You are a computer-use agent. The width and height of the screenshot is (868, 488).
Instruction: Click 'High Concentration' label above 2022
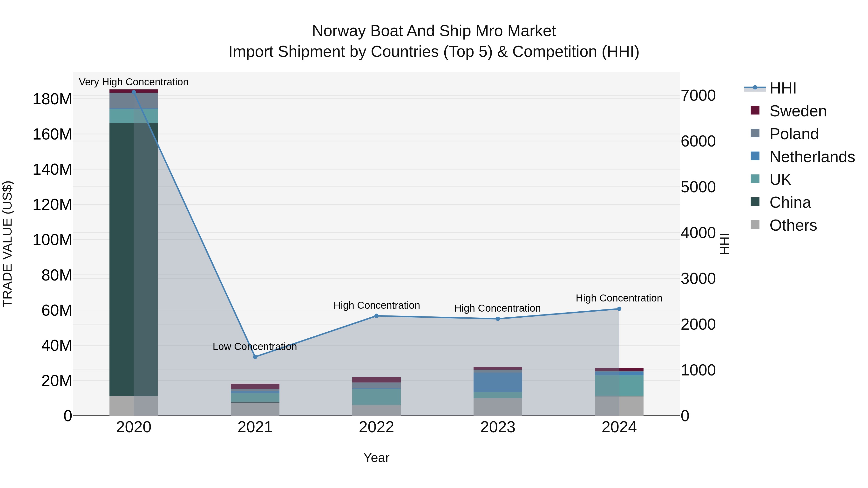coord(377,306)
